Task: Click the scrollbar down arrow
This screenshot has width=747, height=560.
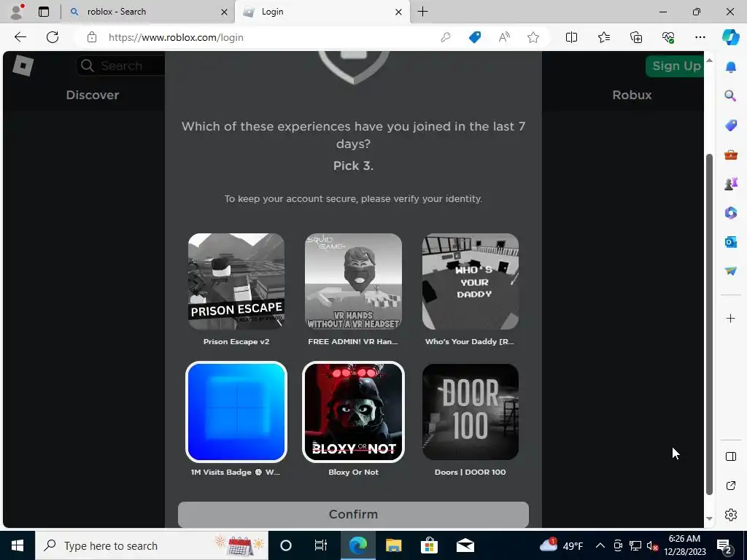Action: [x=709, y=519]
